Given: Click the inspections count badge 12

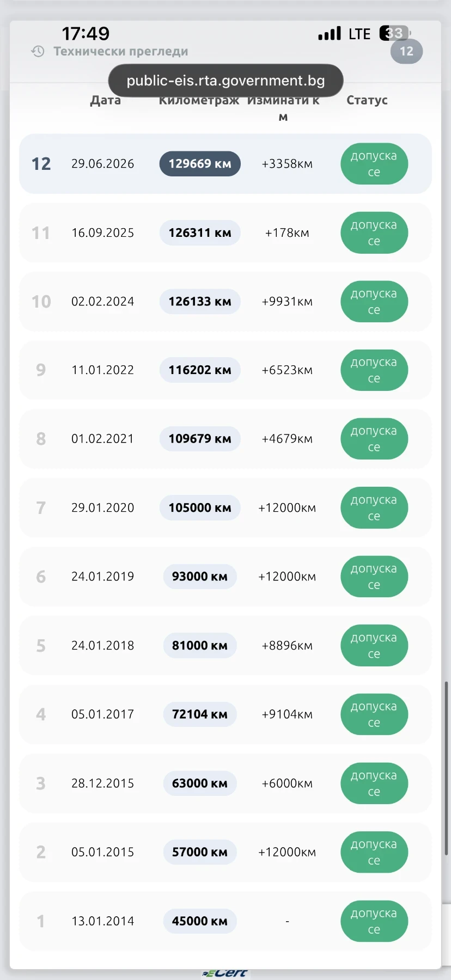Looking at the screenshot, I should [406, 52].
